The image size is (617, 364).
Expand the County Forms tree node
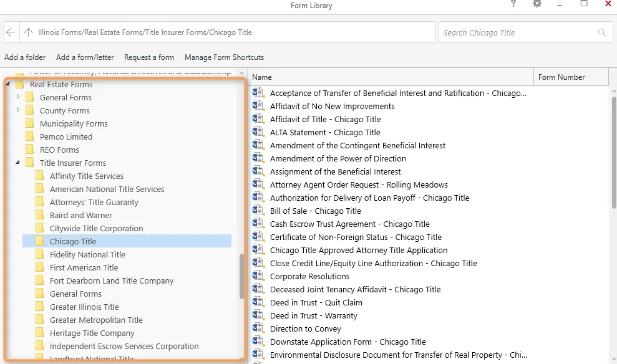pos(18,110)
